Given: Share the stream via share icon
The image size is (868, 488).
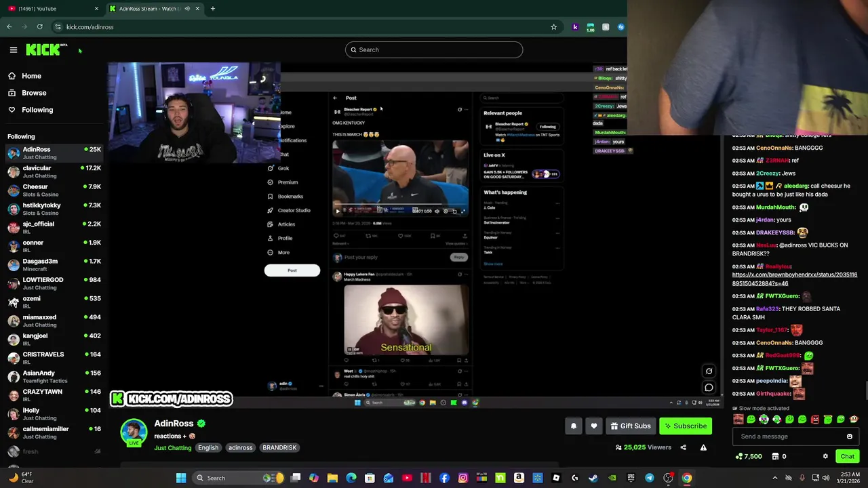Looking at the screenshot, I should [684, 447].
